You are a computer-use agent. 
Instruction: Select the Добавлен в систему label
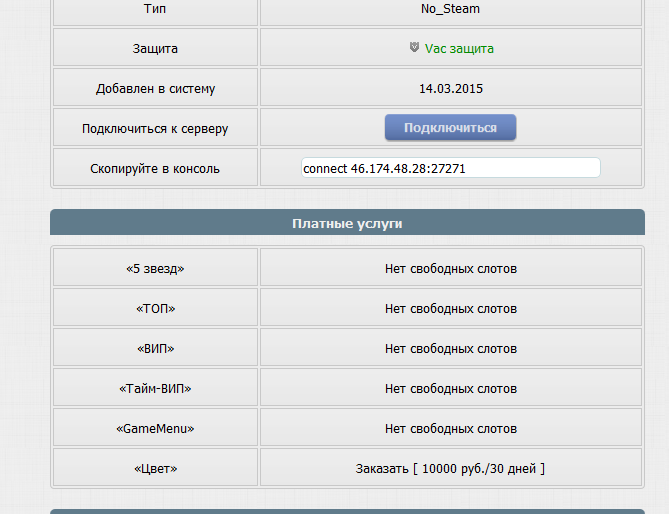pos(155,89)
